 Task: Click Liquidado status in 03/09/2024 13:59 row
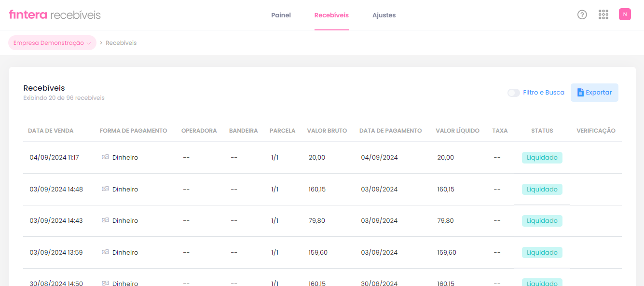(x=542, y=253)
